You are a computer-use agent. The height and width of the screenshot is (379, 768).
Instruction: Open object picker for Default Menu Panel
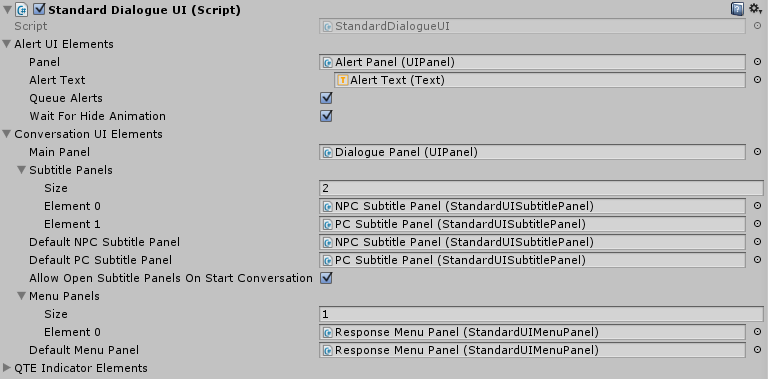point(757,350)
